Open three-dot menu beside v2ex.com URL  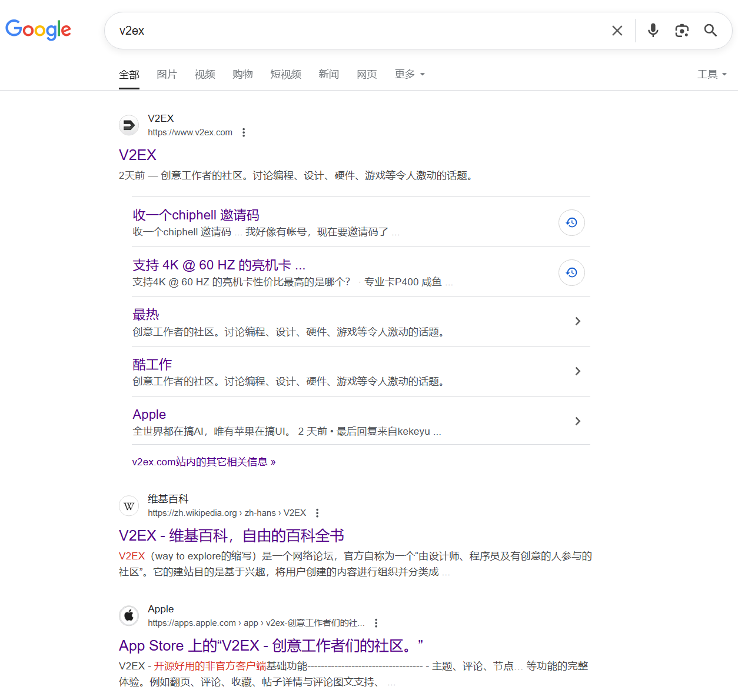pyautogui.click(x=244, y=132)
